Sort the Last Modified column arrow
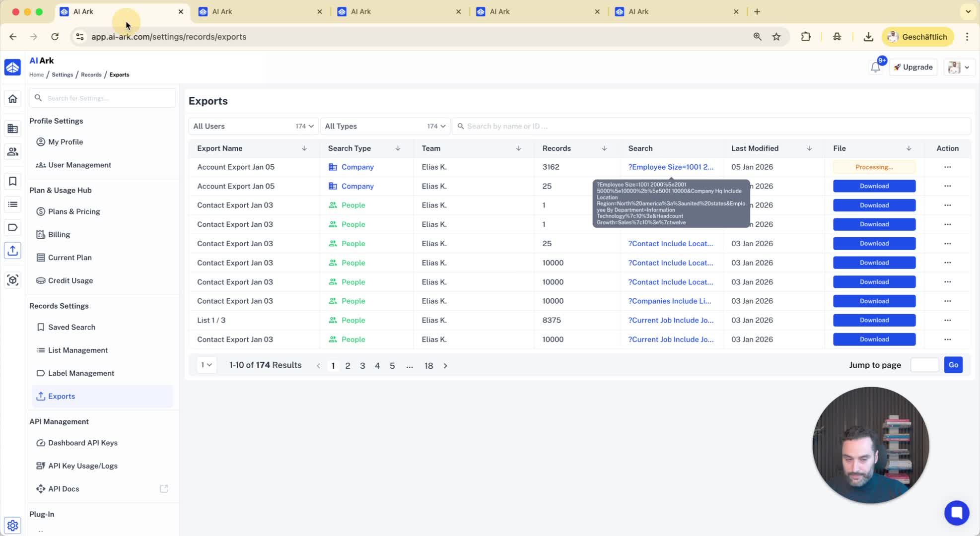Screen dimensions: 980x536 [x=809, y=148]
